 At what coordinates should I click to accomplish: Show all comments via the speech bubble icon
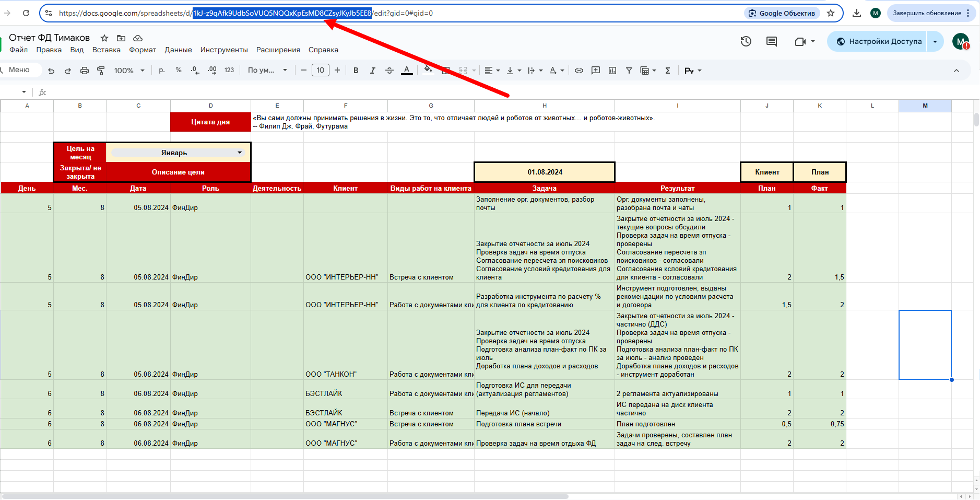coord(771,41)
